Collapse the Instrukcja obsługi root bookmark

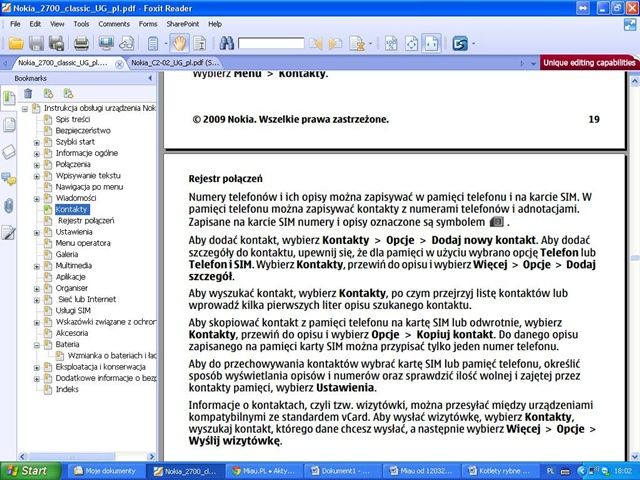[x=25, y=109]
